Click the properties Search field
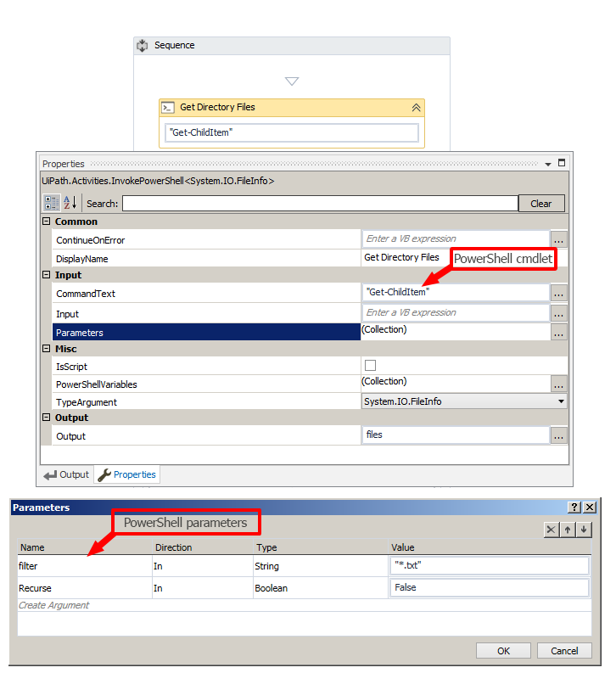The height and width of the screenshot is (673, 616). click(x=320, y=204)
